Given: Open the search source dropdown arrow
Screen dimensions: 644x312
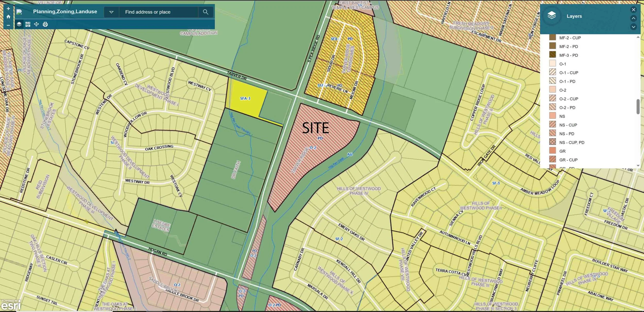Looking at the screenshot, I should (x=111, y=12).
